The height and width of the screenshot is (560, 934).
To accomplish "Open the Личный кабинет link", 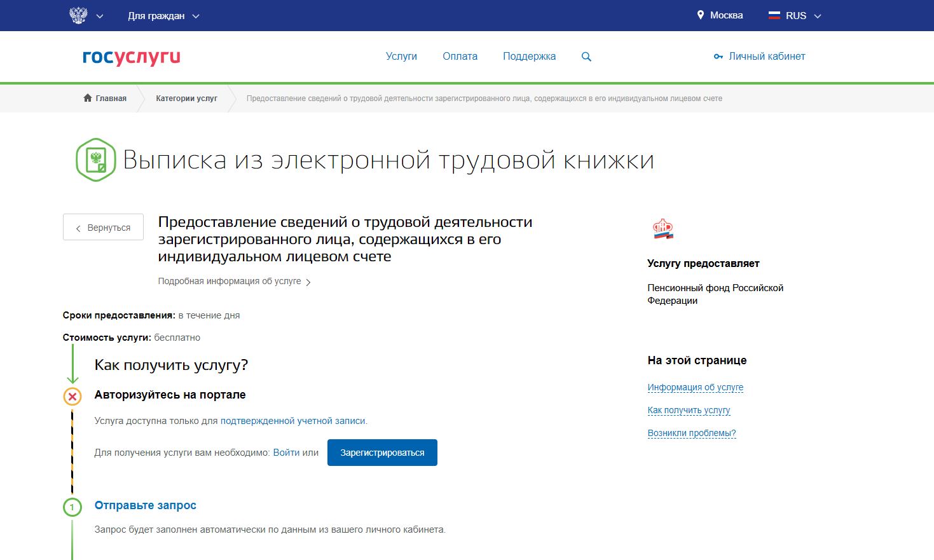I will click(x=760, y=57).
